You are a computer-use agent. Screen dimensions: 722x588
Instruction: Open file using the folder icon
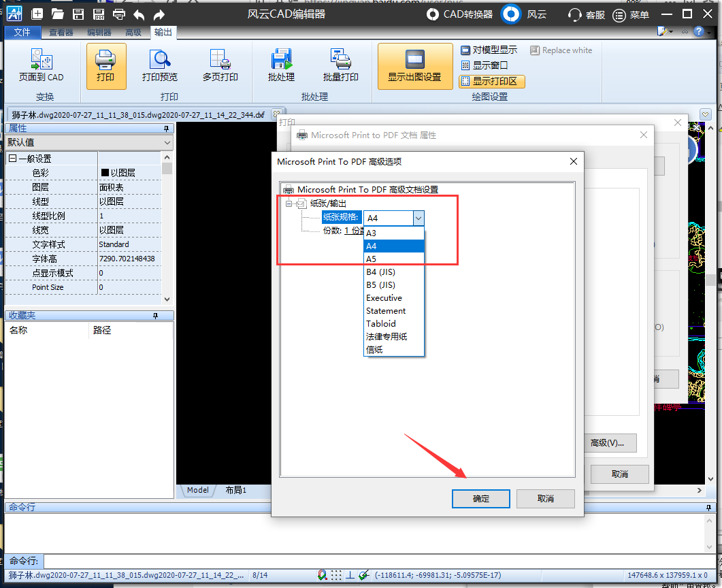(58, 14)
